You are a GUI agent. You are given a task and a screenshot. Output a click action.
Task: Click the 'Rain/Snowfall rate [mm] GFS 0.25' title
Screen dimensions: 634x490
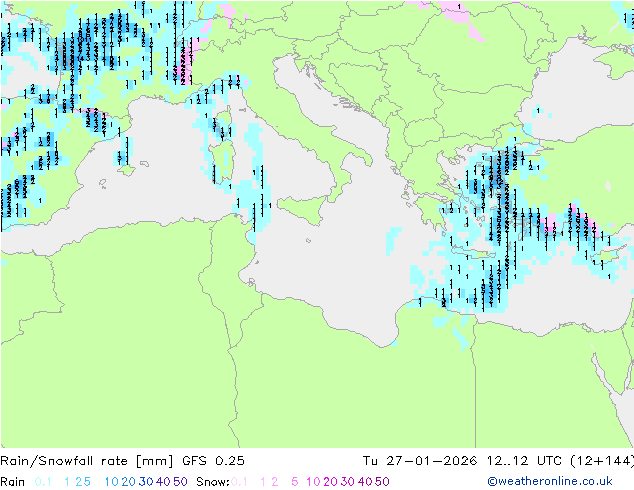click(x=122, y=461)
